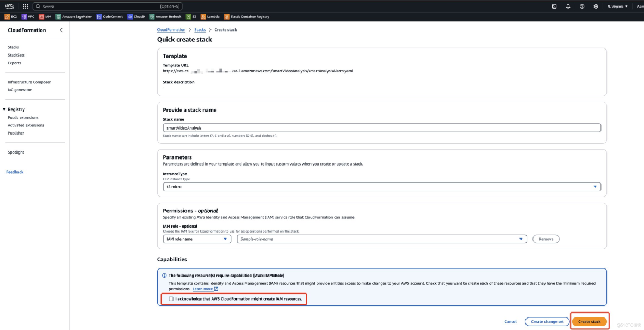Open the Amazon SageMaker shortcut
Screen dimensions: 644x330
[x=74, y=17]
